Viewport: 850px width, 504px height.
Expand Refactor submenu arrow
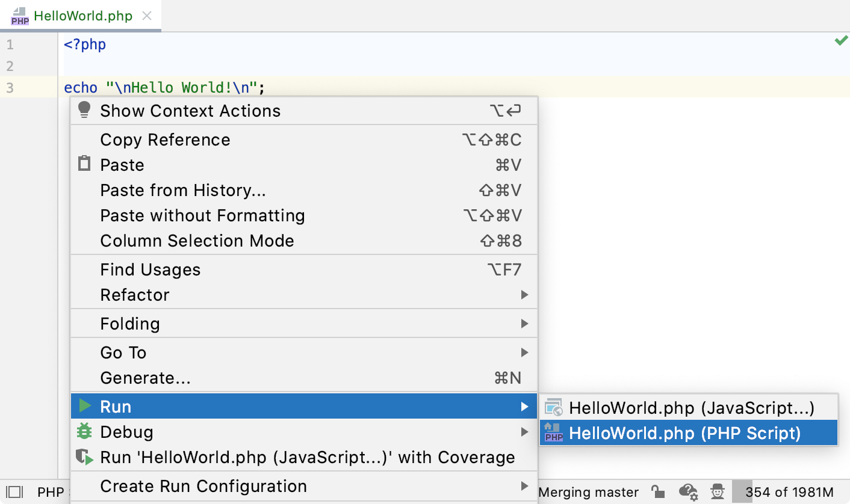525,295
